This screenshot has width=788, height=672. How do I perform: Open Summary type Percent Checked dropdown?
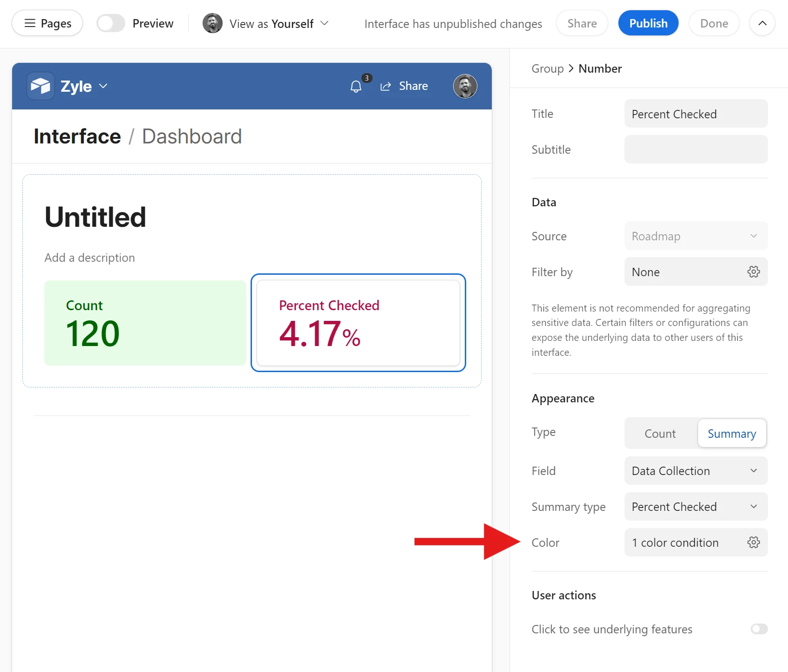(x=696, y=507)
